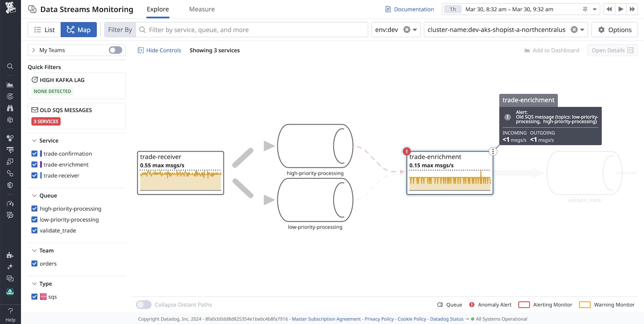This screenshot has height=324, width=644.
Task: Toggle the My Teams switch
Action: pos(115,50)
